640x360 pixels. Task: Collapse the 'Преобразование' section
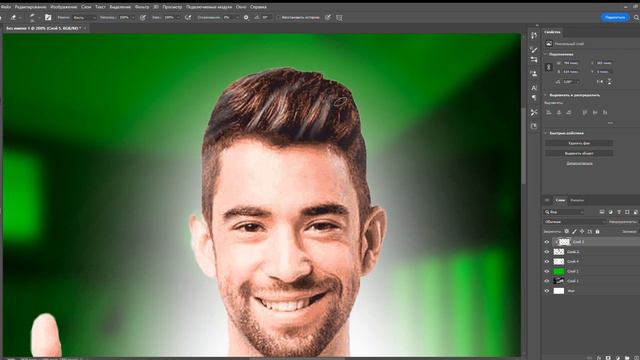tap(546, 54)
